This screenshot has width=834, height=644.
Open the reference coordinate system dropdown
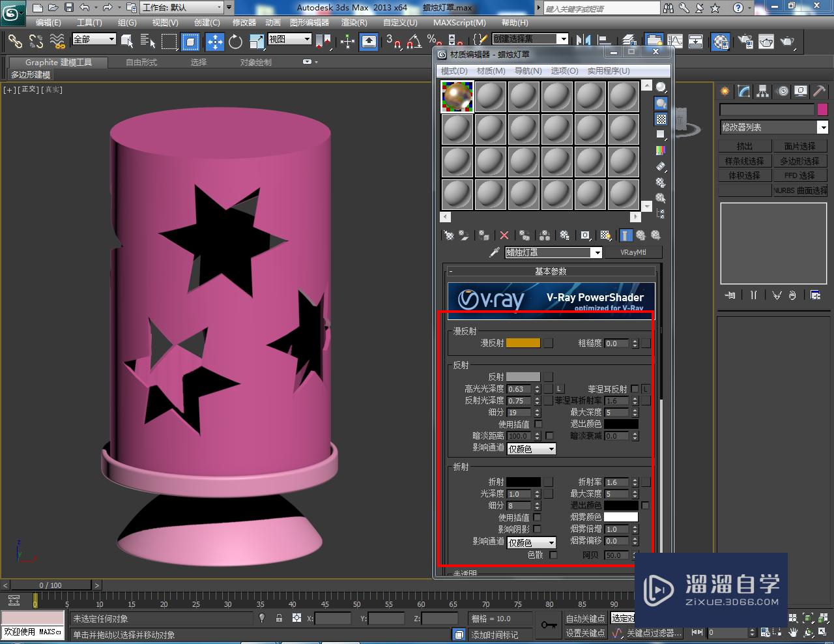coord(290,39)
